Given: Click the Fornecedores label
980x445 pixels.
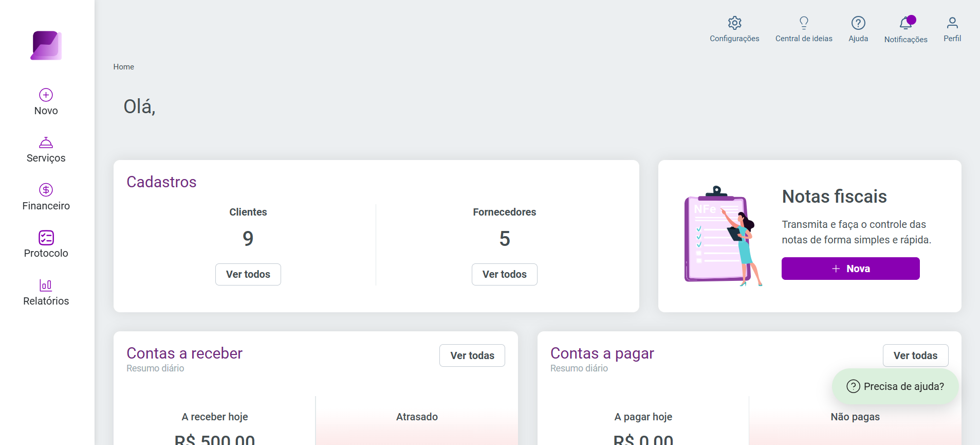Looking at the screenshot, I should pos(505,212).
